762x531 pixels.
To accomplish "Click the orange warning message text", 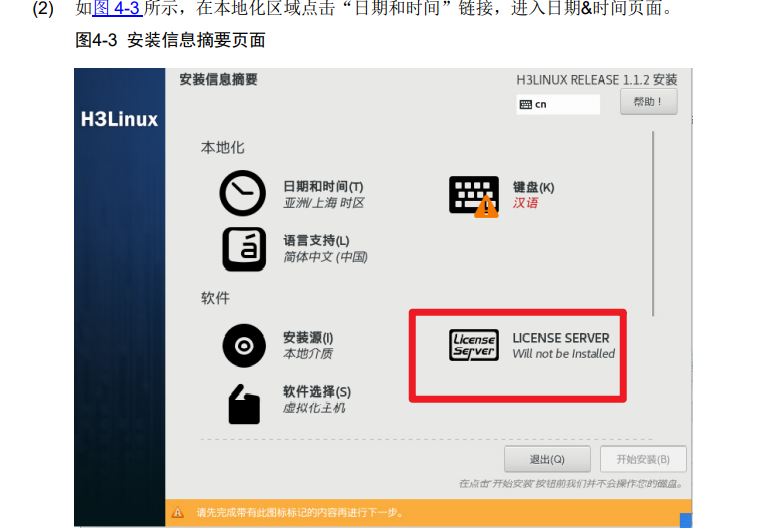I will [300, 513].
